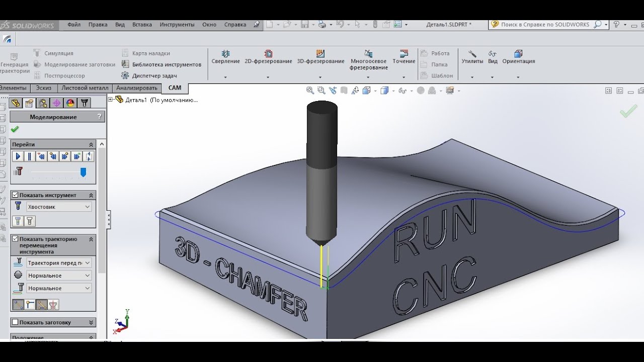Click the Play simulation button
Screen dimensions: 644x362
[18, 156]
